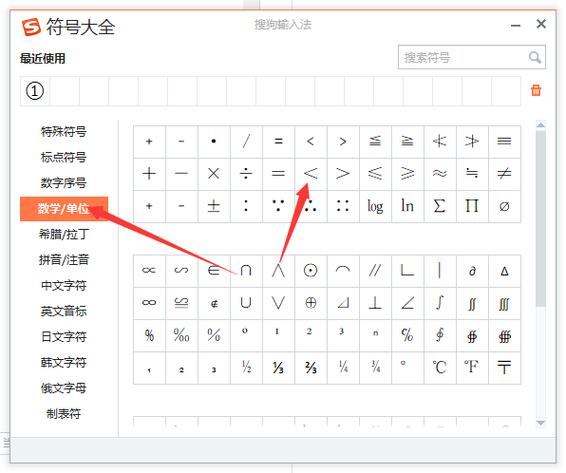Open the 韩文字符 category

point(64,363)
